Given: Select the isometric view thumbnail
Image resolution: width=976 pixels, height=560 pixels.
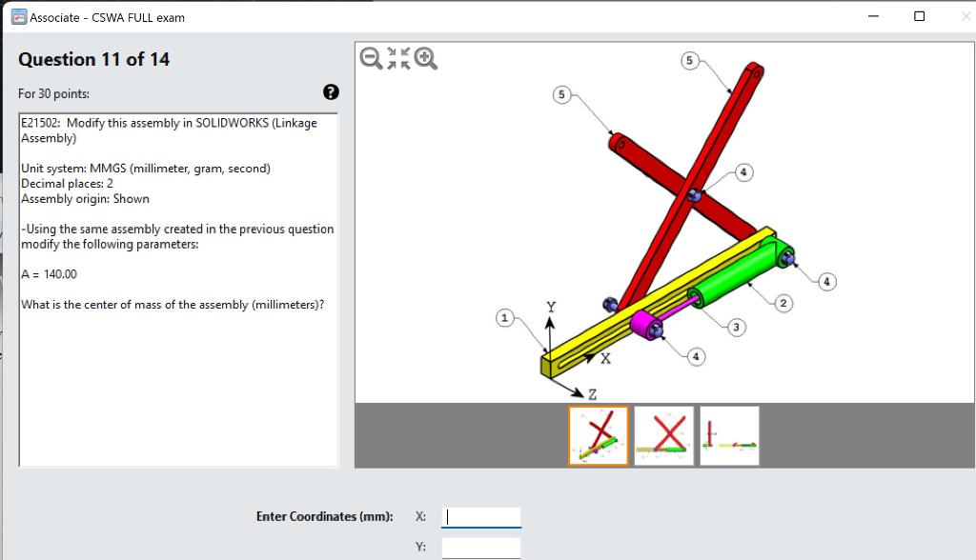Looking at the screenshot, I should click(599, 435).
